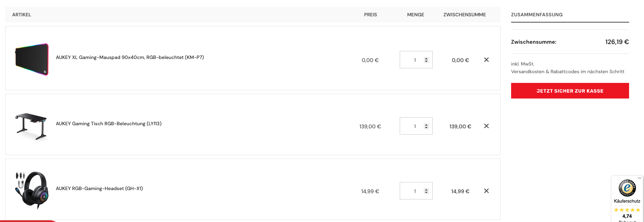This screenshot has width=644, height=222.
Task: Open the AUKEY XL Gaming-Mauspad product link
Action: (x=130, y=57)
